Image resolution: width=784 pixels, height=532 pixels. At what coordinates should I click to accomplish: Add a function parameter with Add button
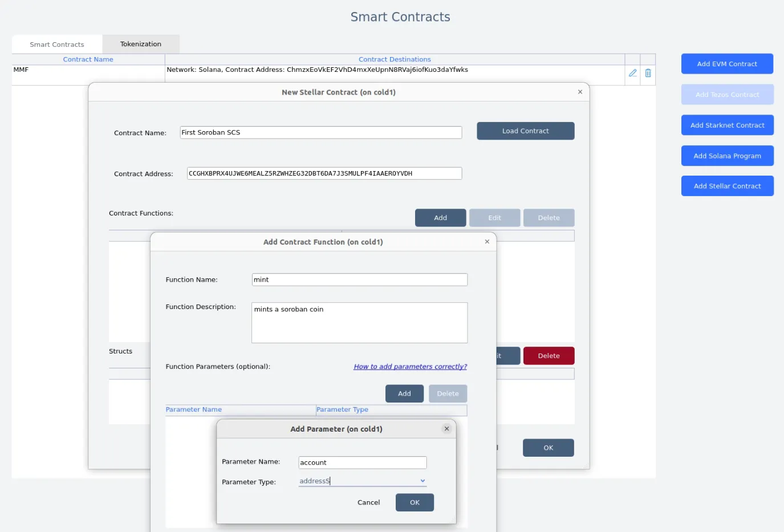404,393
